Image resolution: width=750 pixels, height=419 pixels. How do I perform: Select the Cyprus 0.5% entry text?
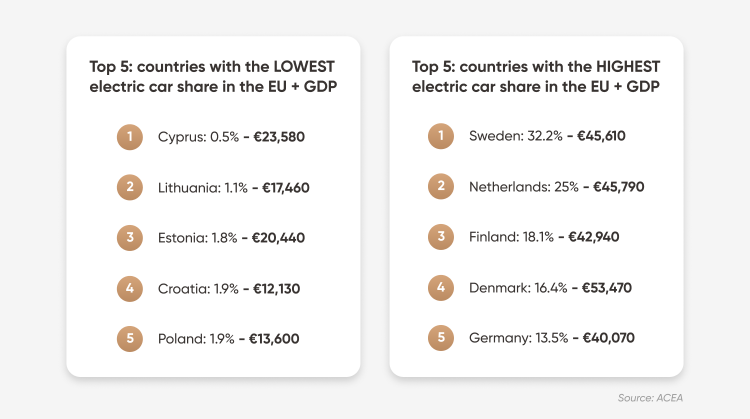[198, 137]
